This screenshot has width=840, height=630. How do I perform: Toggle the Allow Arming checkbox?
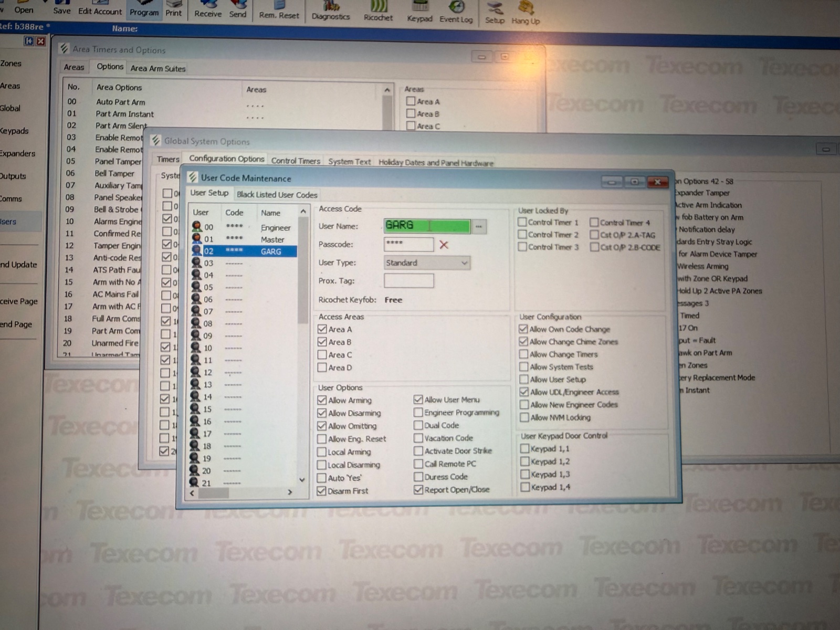322,400
